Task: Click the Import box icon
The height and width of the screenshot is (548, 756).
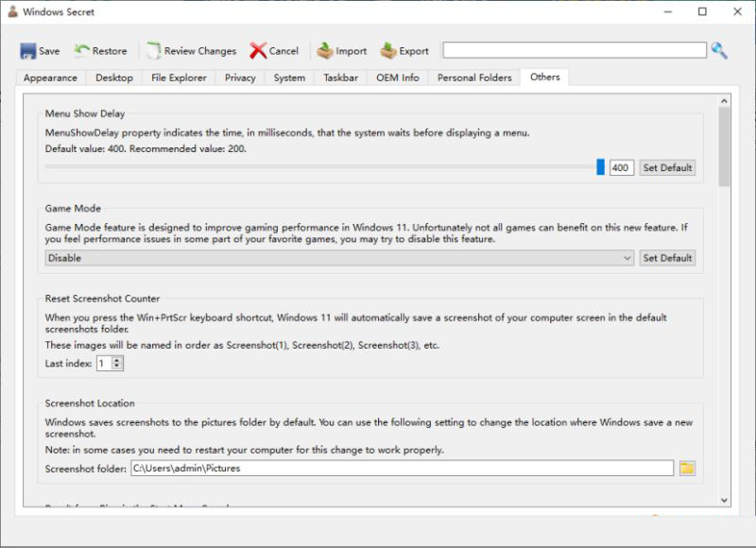Action: point(325,51)
